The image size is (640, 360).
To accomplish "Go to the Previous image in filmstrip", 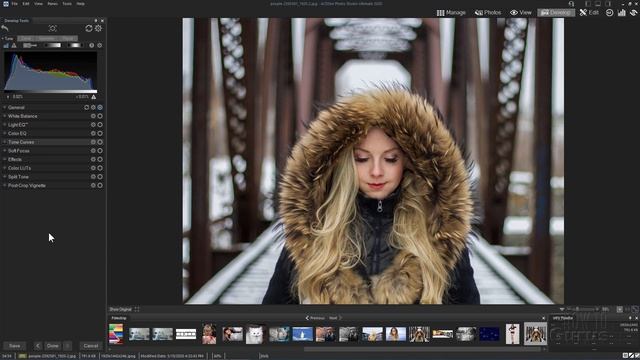I will pos(315,318).
